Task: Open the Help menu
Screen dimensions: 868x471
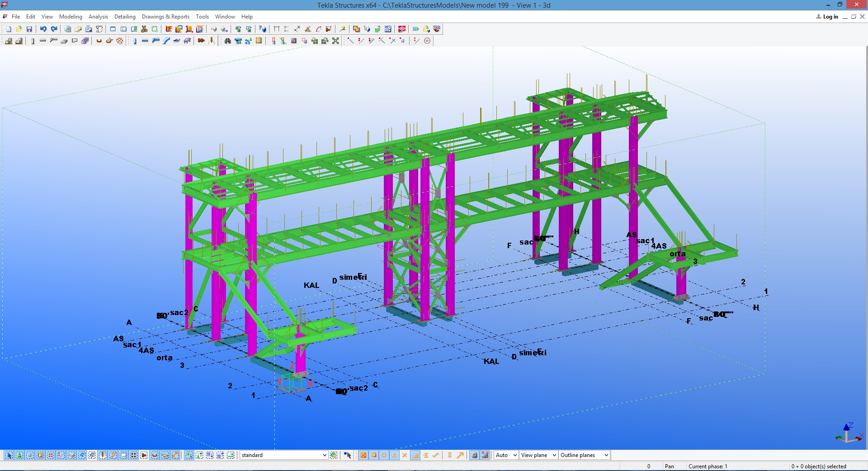Action: point(247,17)
